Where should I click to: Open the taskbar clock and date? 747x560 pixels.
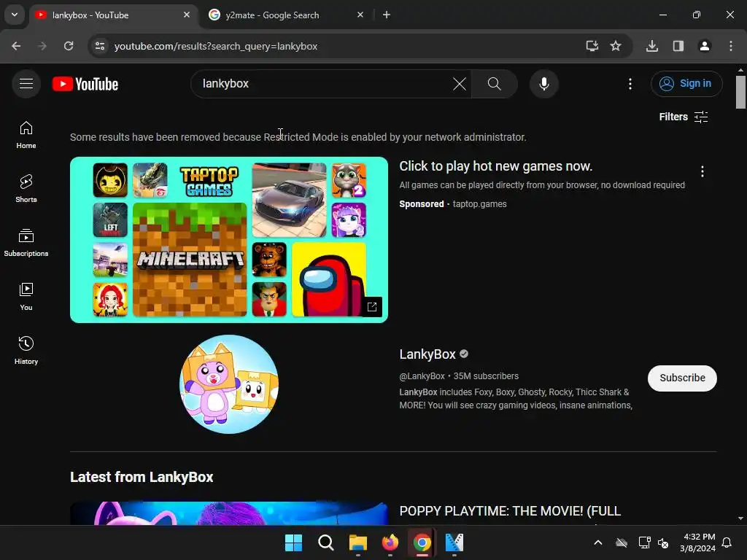click(698, 542)
